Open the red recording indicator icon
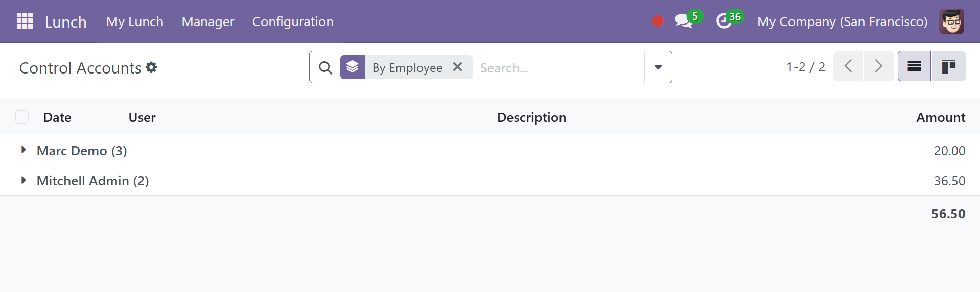The image size is (980, 292). click(x=658, y=21)
